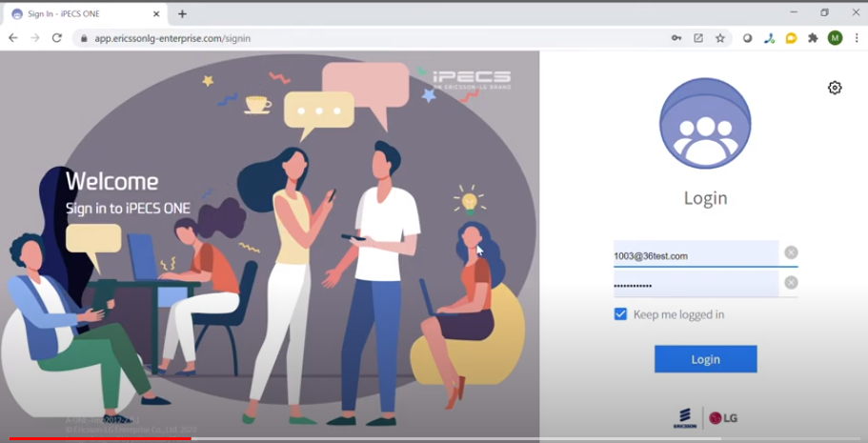
Task: Bookmark this page with the star icon
Action: click(719, 38)
